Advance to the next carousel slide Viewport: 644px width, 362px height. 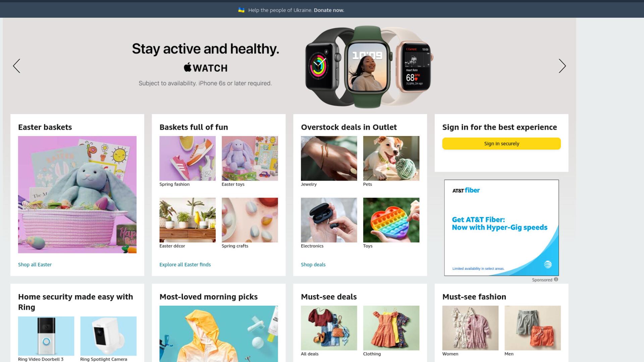point(562,66)
